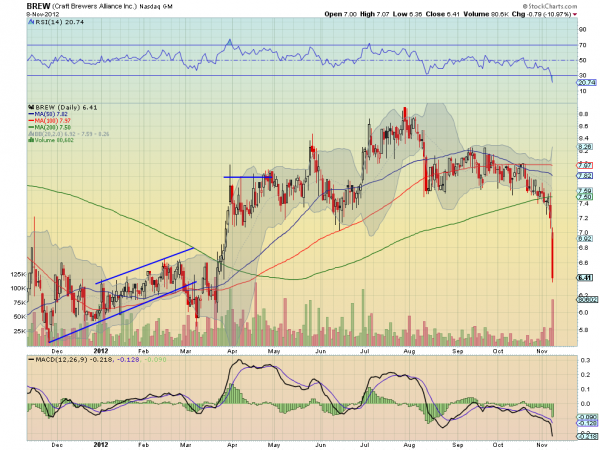The image size is (600, 450).
Task: Click the 20.74 RSI value tag on the right axis
Action: click(585, 83)
